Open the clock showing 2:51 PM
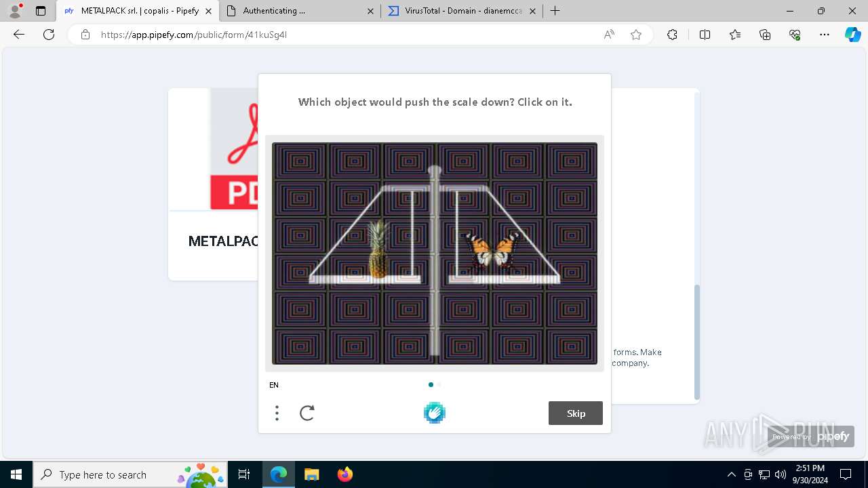Screen dimensions: 868x488 (810, 474)
